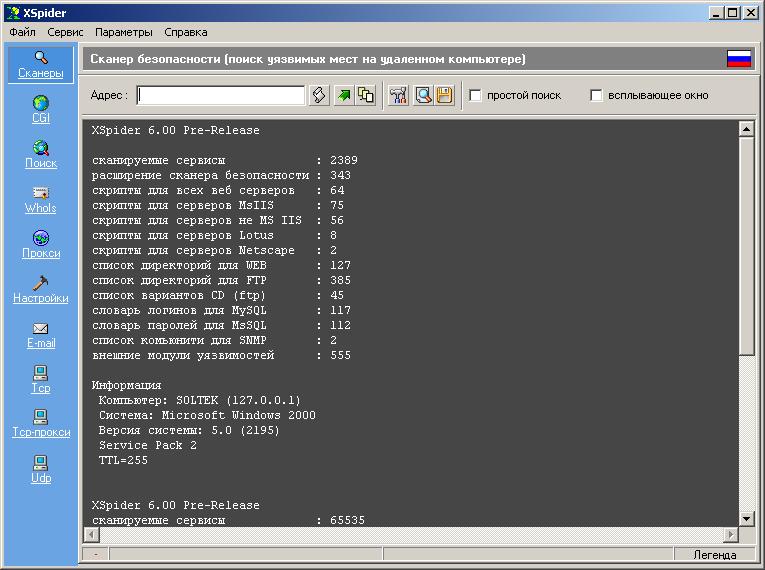Screen dimensions: 765x570
Task: Click the 'TTL=255' line
Action: pyautogui.click(x=123, y=460)
